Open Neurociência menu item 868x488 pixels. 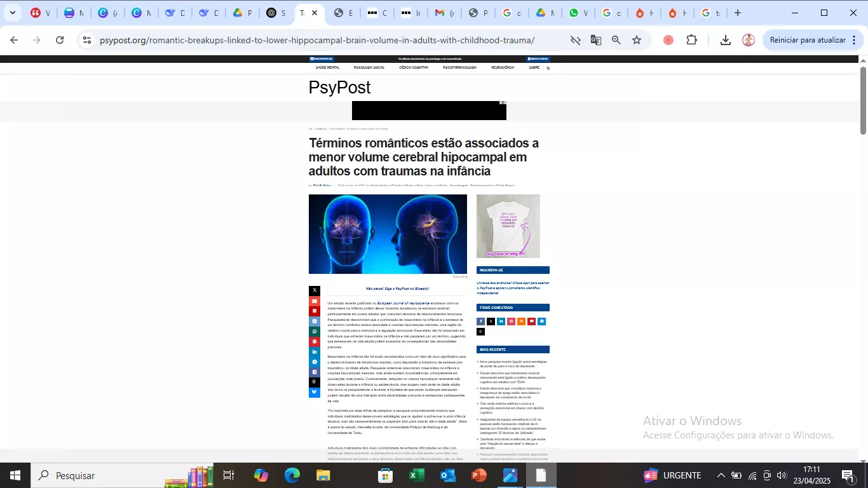pos(503,67)
